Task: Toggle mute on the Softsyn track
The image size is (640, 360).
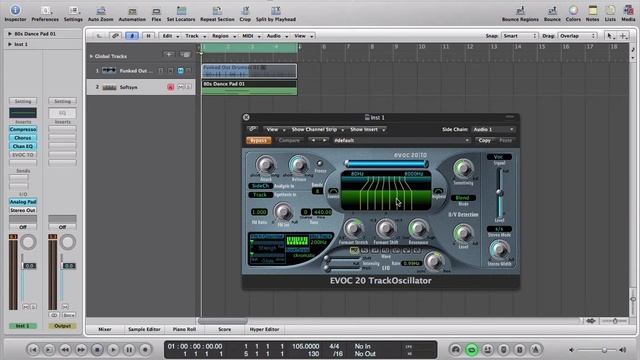Action: coord(180,87)
